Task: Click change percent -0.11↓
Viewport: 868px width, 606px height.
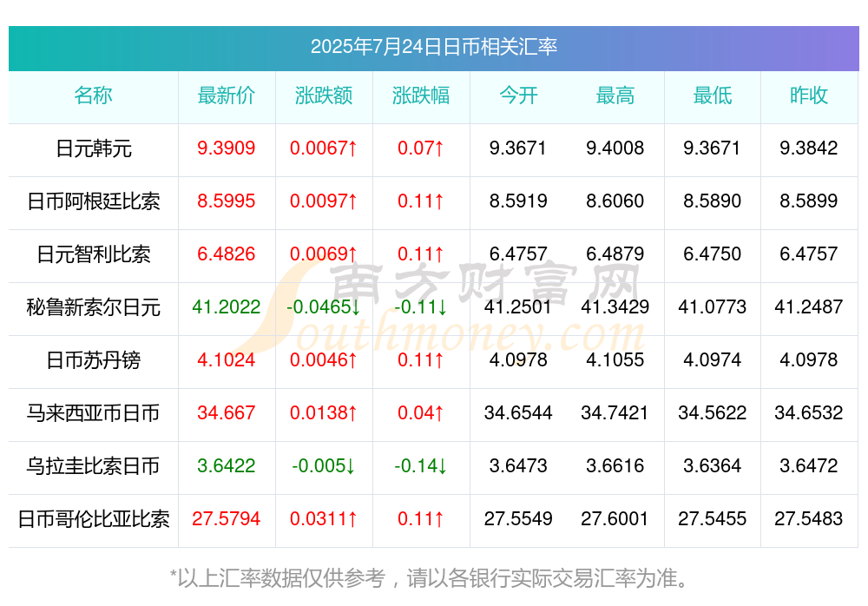Action: [x=421, y=306]
